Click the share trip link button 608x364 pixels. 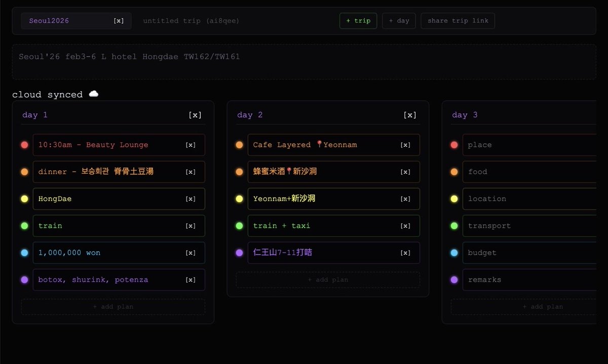click(x=458, y=21)
